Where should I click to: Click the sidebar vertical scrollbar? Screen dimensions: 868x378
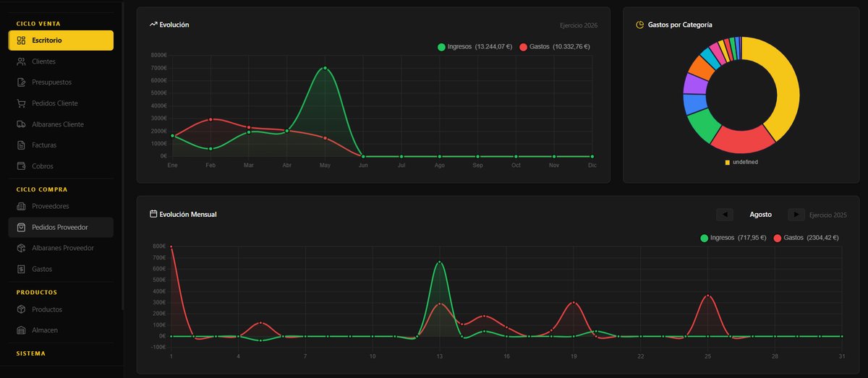(123, 155)
